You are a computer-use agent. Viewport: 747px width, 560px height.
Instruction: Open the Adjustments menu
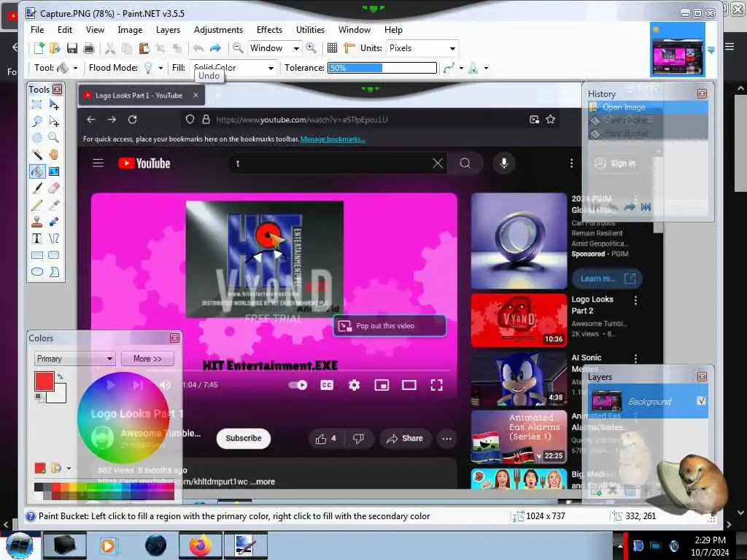click(x=218, y=29)
